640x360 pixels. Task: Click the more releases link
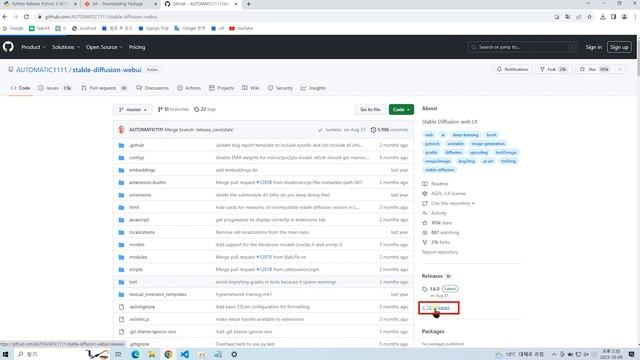click(436, 308)
